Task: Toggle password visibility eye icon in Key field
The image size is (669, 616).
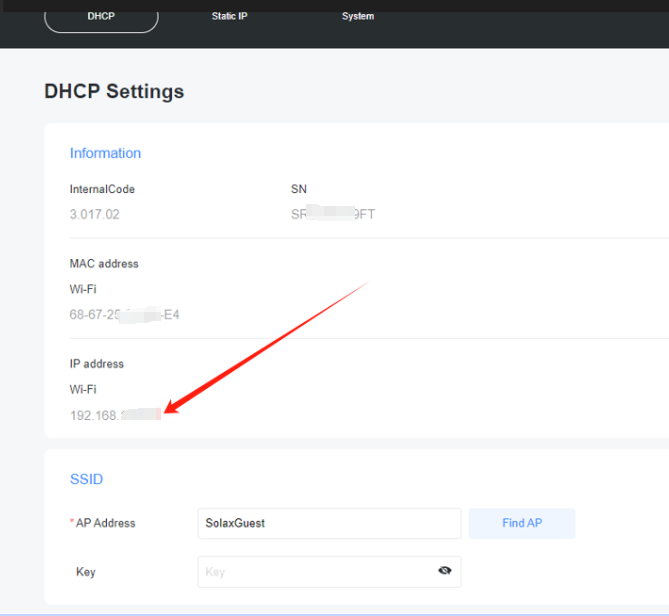Action: coord(444,571)
